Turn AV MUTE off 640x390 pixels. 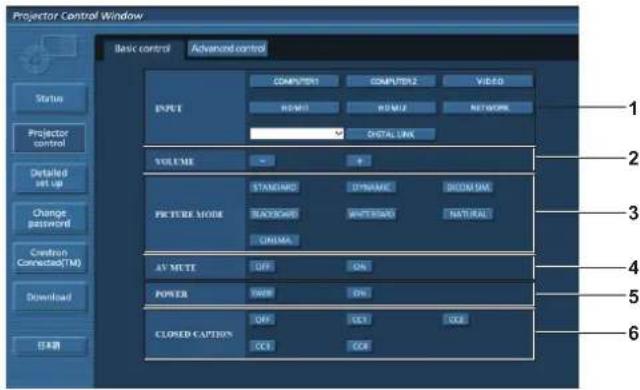point(262,267)
